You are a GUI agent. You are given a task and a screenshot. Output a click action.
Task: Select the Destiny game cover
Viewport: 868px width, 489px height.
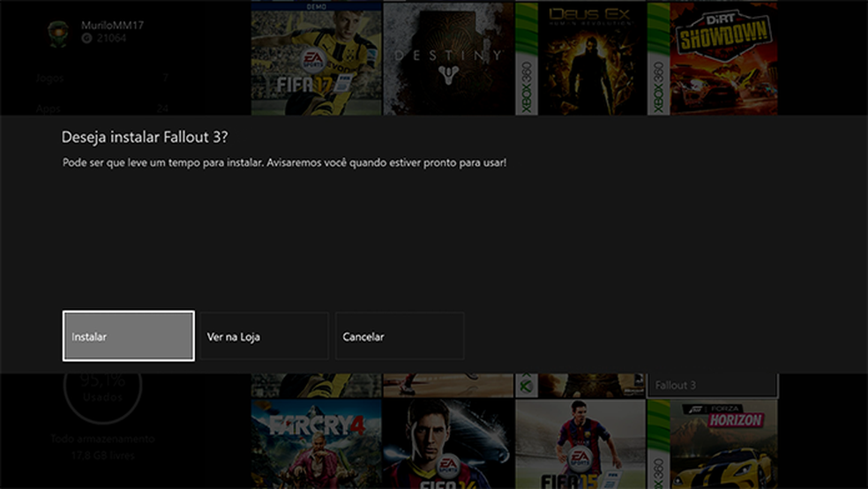point(448,59)
